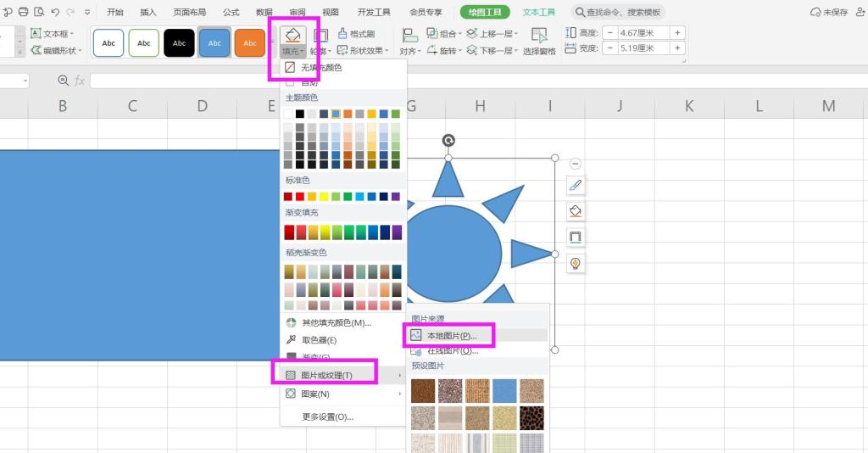Click the floating shape outline icon beside the sun
The width and height of the screenshot is (868, 453).
tap(576, 238)
